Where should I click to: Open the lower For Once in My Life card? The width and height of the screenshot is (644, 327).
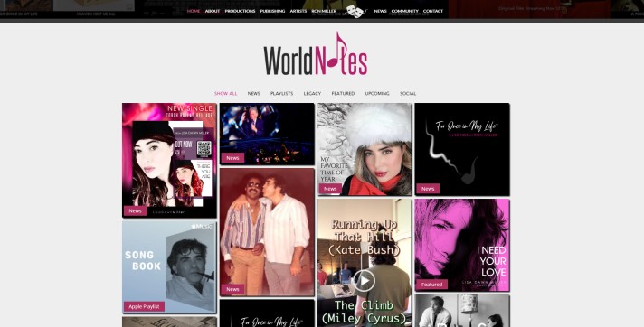tap(267, 313)
